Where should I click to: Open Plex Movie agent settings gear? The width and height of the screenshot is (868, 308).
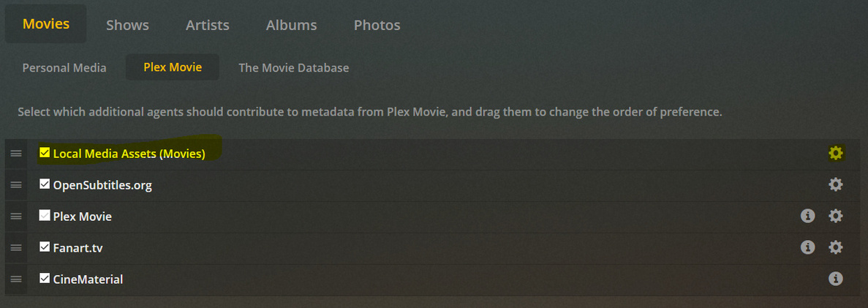[x=836, y=216]
